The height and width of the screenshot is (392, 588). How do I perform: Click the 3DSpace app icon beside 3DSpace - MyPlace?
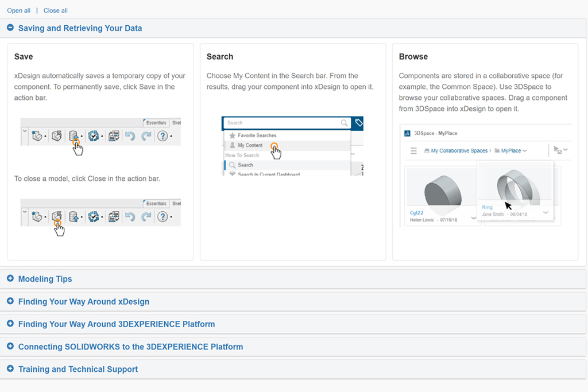407,133
